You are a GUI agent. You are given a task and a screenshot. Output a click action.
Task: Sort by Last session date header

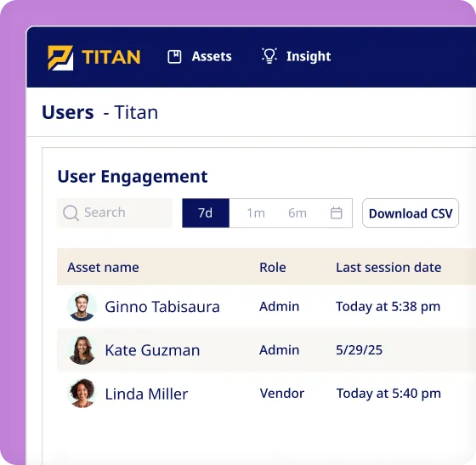click(388, 268)
